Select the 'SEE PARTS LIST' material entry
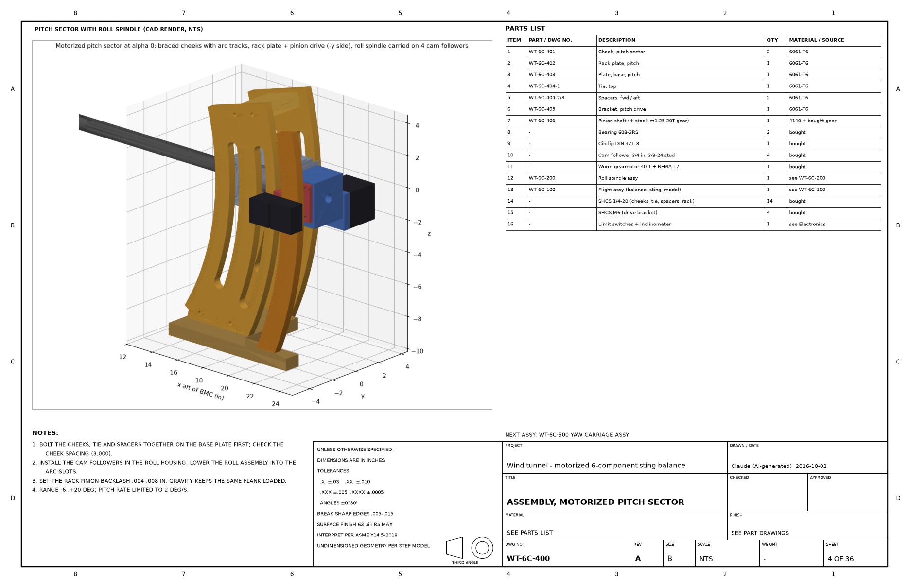Screen dimensions: 909x588 [x=529, y=533]
